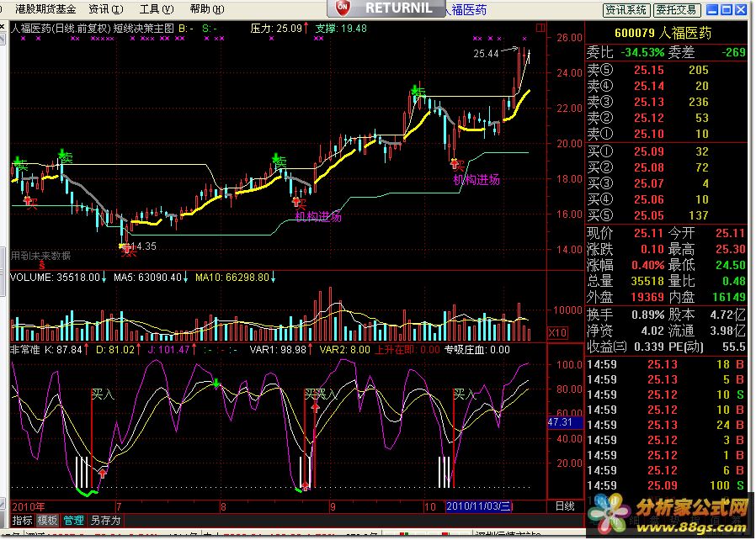This screenshot has height=540, width=756.
Task: Select the 指标 tab at bottom
Action: (x=22, y=521)
